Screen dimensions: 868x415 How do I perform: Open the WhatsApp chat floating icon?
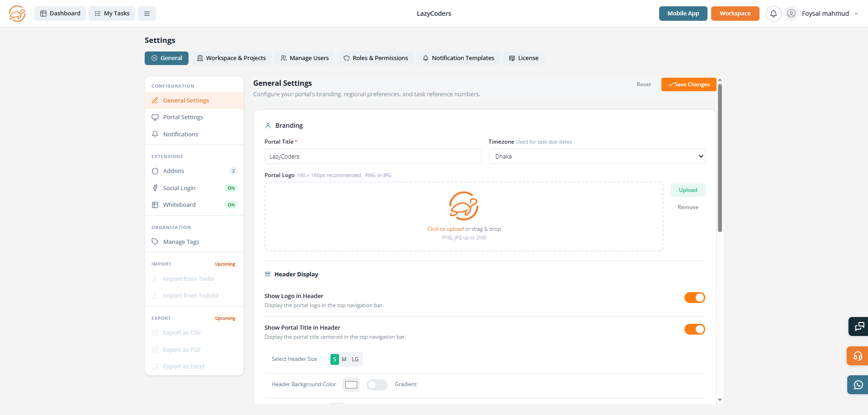pyautogui.click(x=858, y=385)
